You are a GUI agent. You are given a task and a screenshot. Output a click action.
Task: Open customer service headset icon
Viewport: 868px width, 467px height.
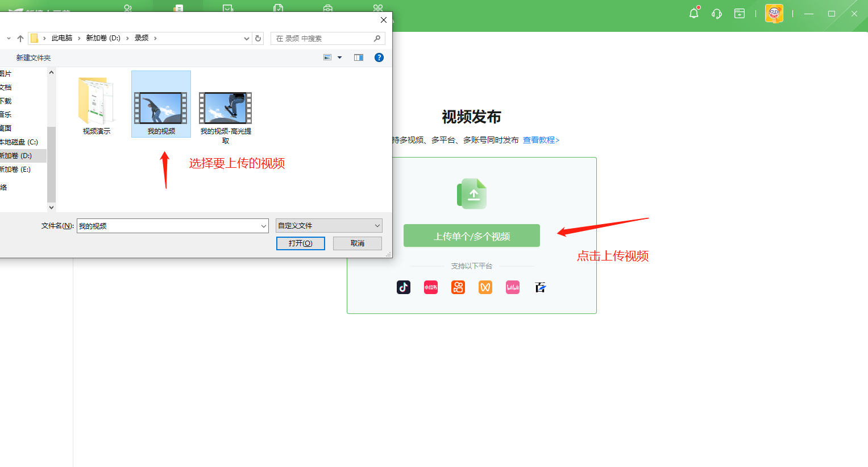[x=717, y=14]
